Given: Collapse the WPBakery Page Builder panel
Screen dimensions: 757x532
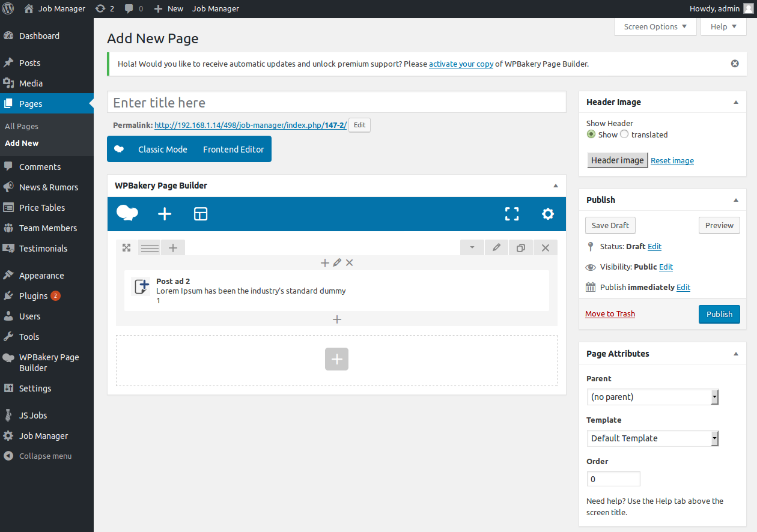Looking at the screenshot, I should (x=556, y=186).
